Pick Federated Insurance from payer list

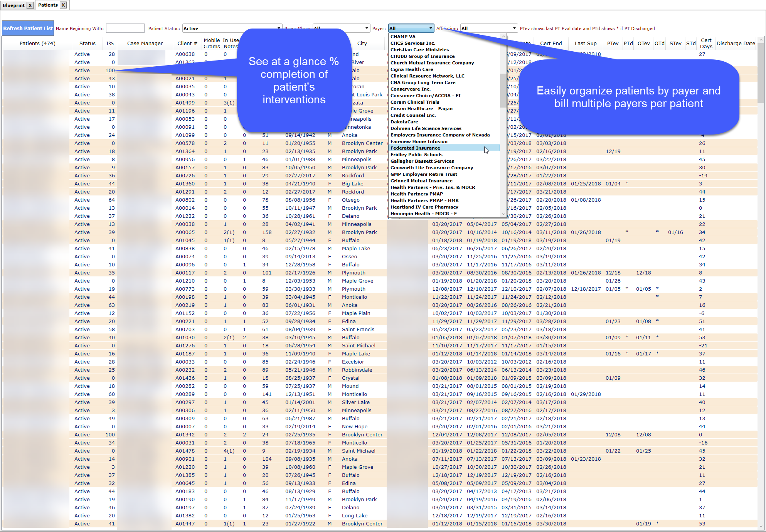click(444, 148)
